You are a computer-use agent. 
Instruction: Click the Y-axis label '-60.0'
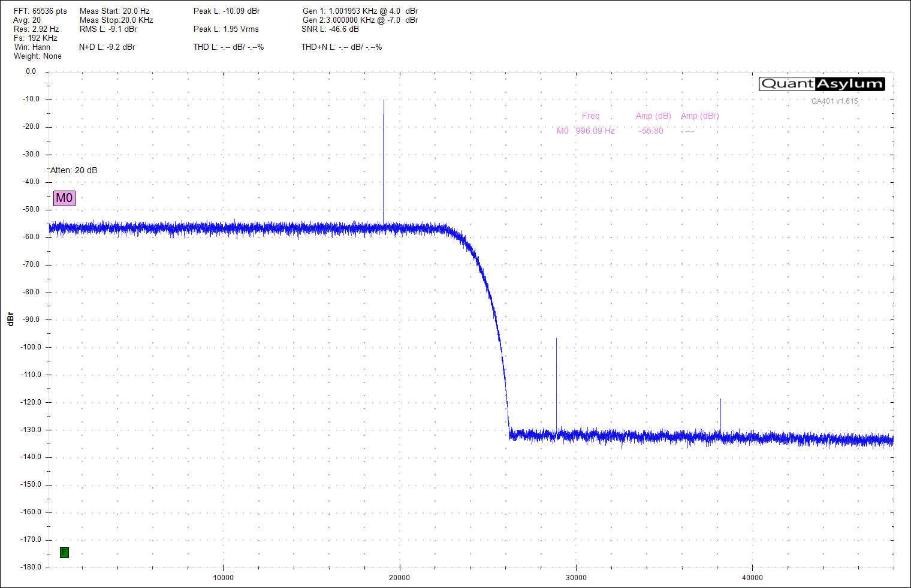click(x=31, y=237)
